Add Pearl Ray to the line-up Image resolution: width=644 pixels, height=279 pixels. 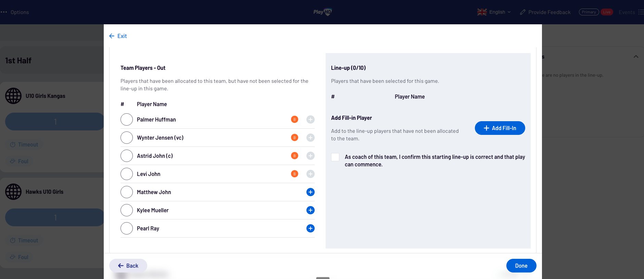tap(311, 228)
